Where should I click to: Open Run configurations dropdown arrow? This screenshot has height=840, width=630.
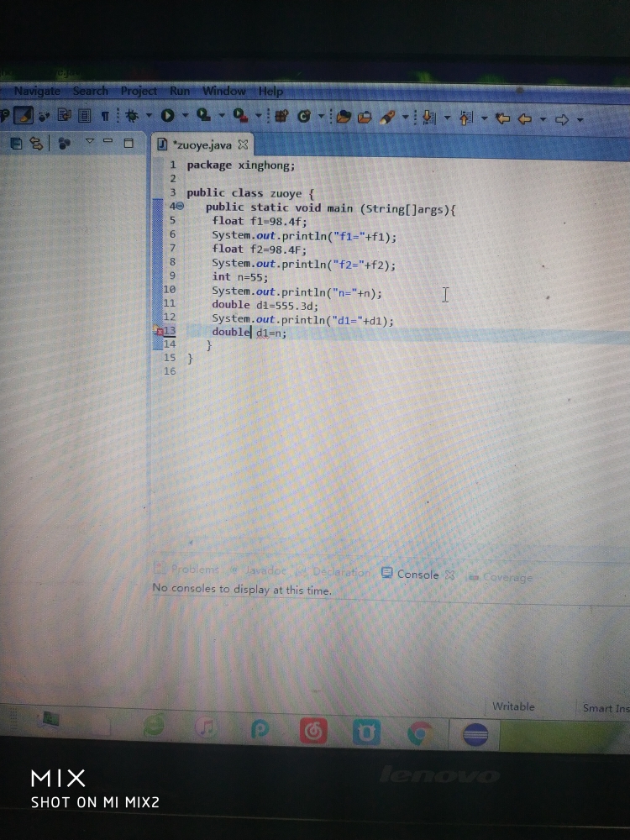[x=186, y=115]
